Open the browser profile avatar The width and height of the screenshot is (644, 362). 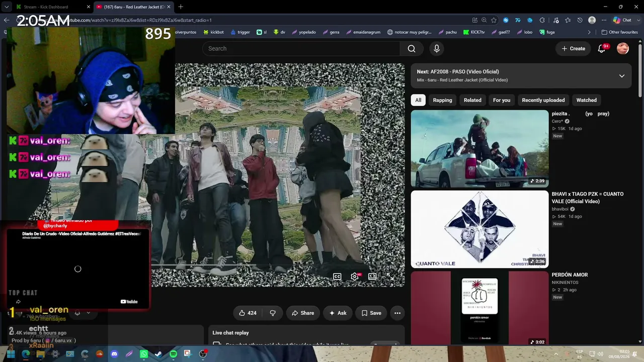pos(592,20)
